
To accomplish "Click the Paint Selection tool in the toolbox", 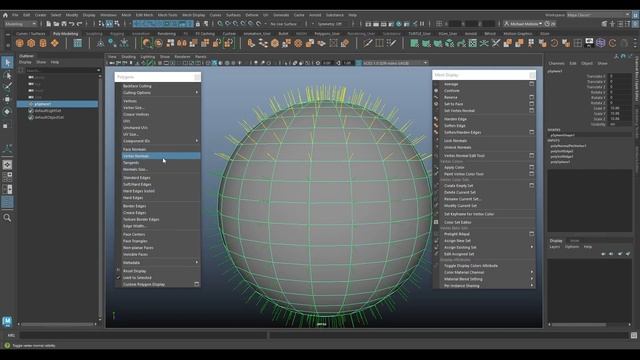I will point(7,86).
